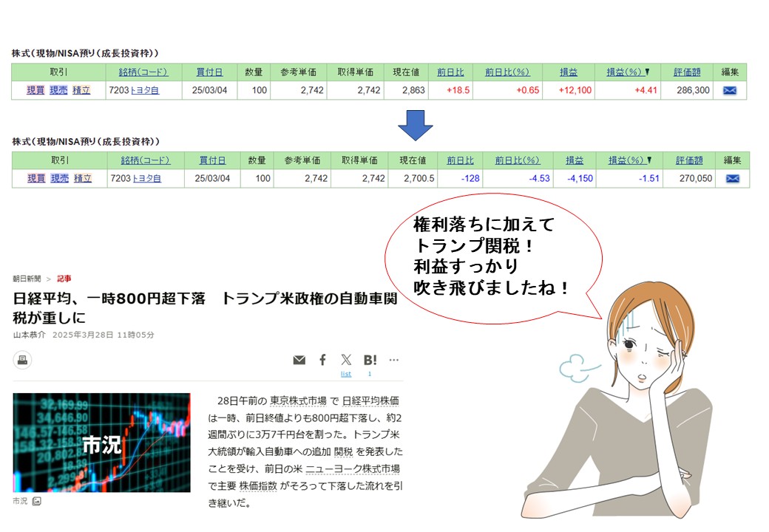Screen dimensions: 769x532
Task: Open the 東京株式市場 keyword link
Action: tap(298, 400)
